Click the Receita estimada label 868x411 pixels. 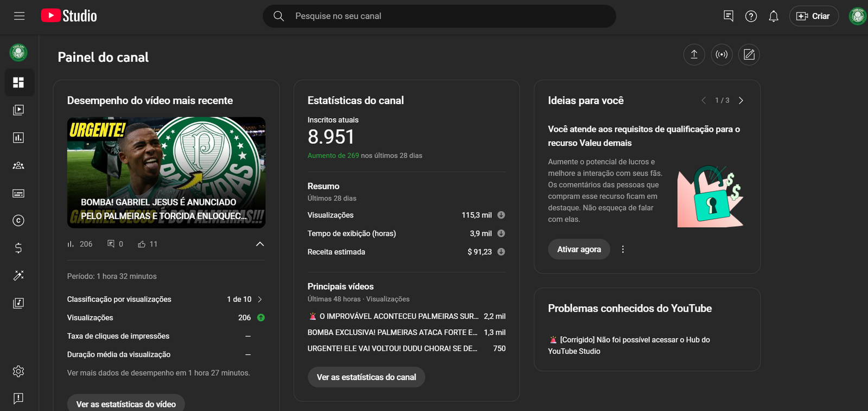[x=336, y=252]
